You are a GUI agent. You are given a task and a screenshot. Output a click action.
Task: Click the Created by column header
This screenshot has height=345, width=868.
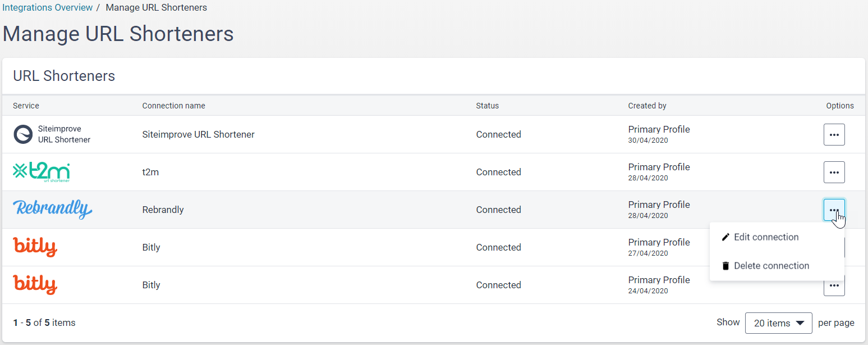[x=647, y=106]
